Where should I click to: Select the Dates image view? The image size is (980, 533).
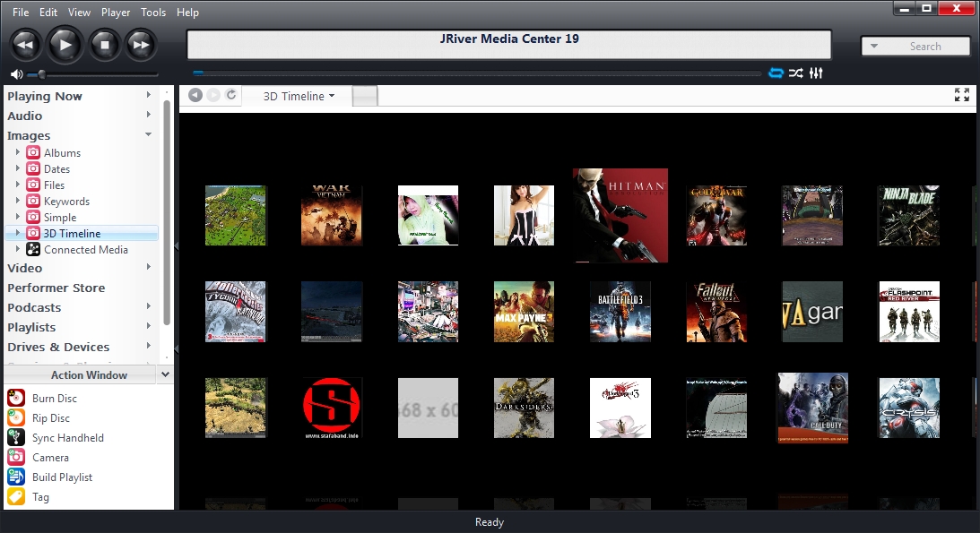click(56, 169)
